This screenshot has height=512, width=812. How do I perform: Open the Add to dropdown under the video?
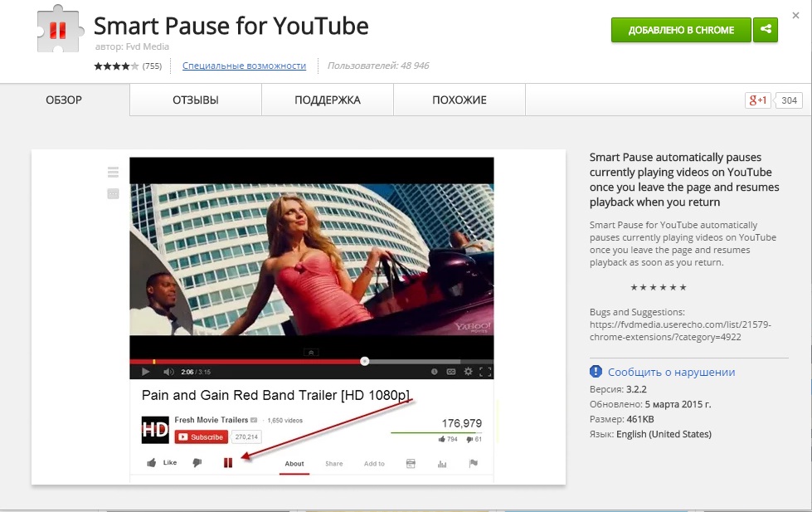pyautogui.click(x=375, y=463)
